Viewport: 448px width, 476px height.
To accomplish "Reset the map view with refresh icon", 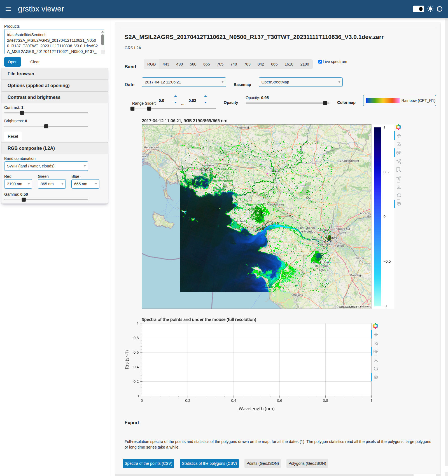I will click(399, 195).
